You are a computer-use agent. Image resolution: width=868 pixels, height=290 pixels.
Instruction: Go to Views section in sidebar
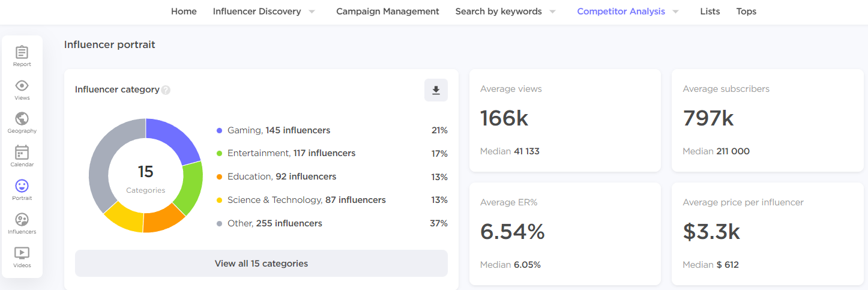[22, 89]
